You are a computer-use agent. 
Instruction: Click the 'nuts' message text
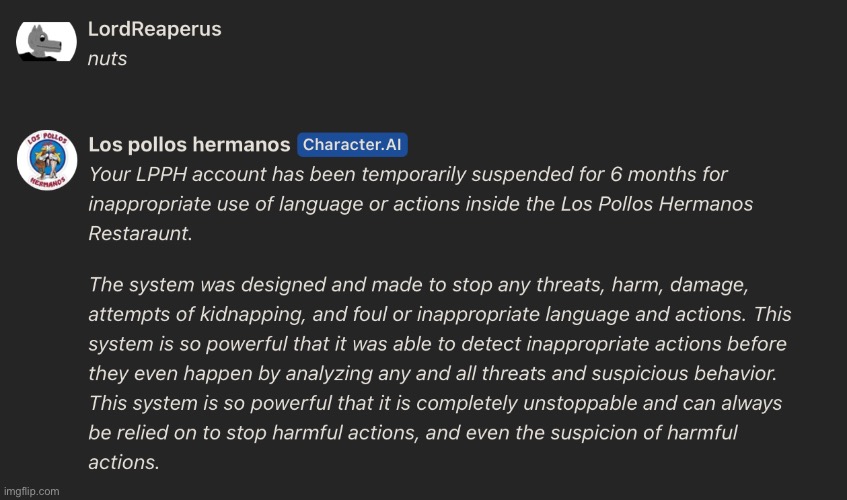[107, 59]
